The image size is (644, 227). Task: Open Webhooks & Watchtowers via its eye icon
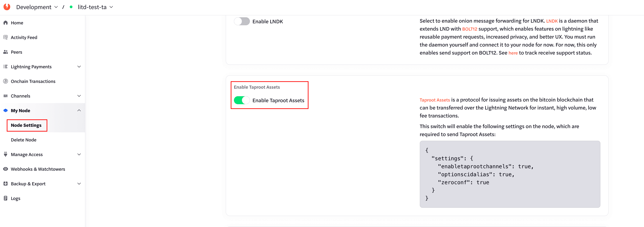6,169
